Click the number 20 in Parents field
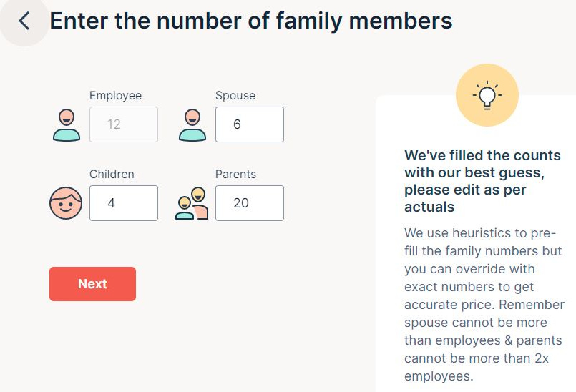Screen dimensions: 576x392 coord(241,203)
